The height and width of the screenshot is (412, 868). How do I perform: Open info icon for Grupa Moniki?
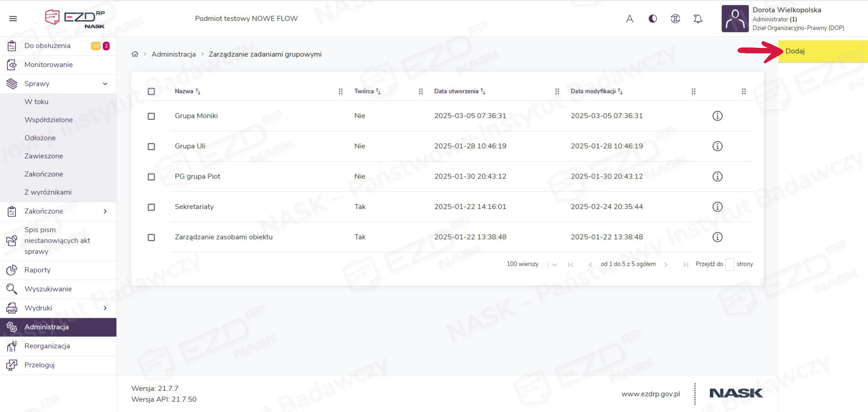717,116
